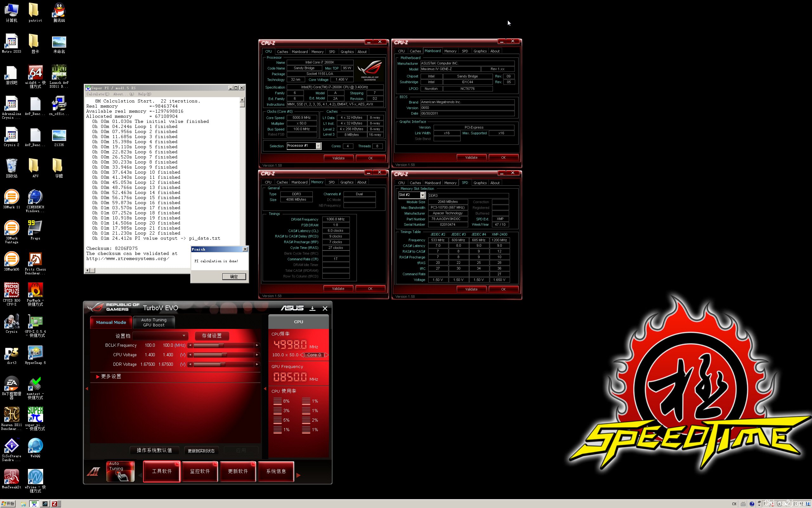Image resolution: width=812 pixels, height=508 pixels.
Task: Adjust DDR Voltage slider in TurboV
Action: (224, 364)
